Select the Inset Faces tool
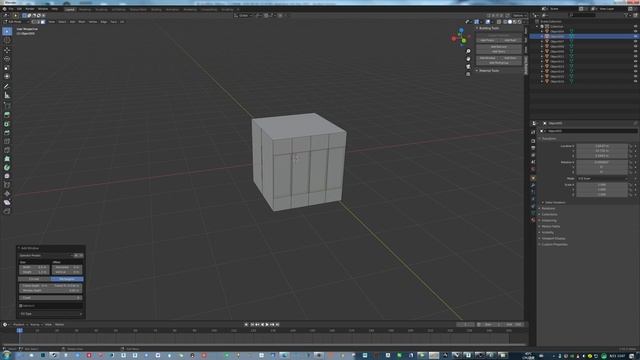 (7, 124)
